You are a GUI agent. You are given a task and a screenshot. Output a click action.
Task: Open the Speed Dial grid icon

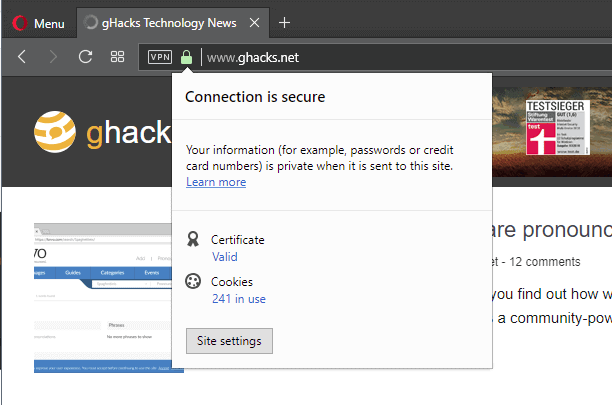tap(117, 57)
